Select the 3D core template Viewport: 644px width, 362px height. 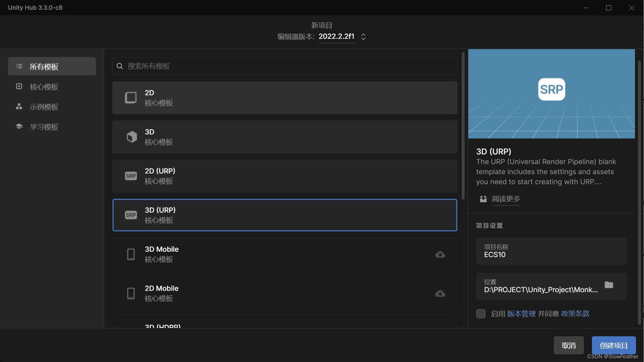coord(285,137)
